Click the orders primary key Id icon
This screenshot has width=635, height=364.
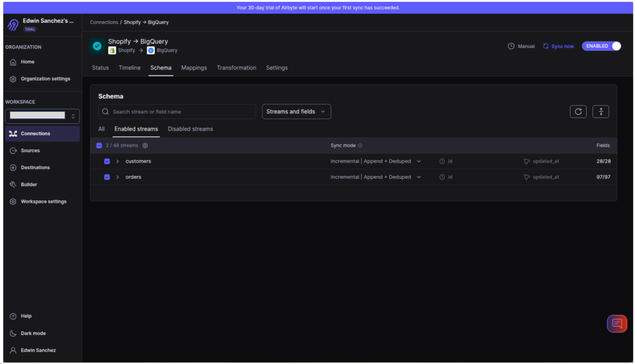(442, 177)
